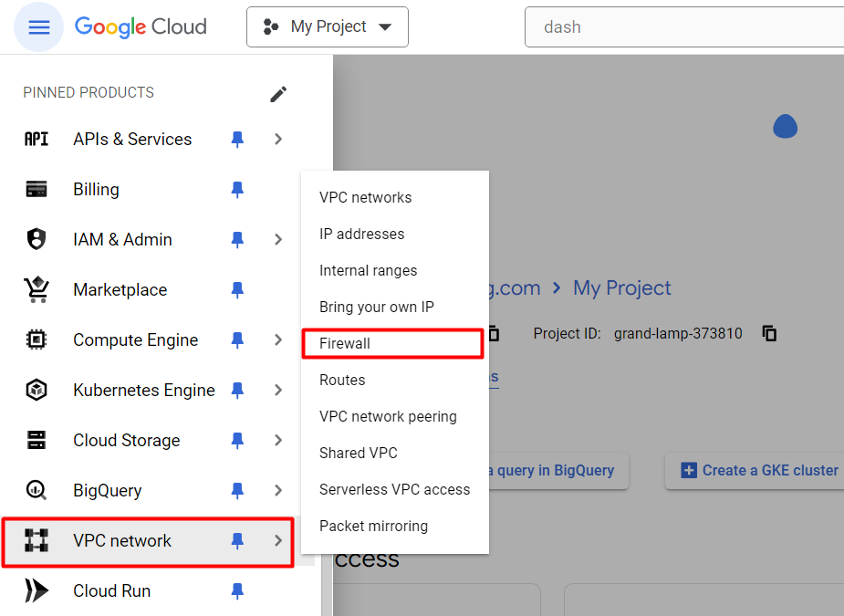Expand the BigQuery submenu arrow

point(278,491)
